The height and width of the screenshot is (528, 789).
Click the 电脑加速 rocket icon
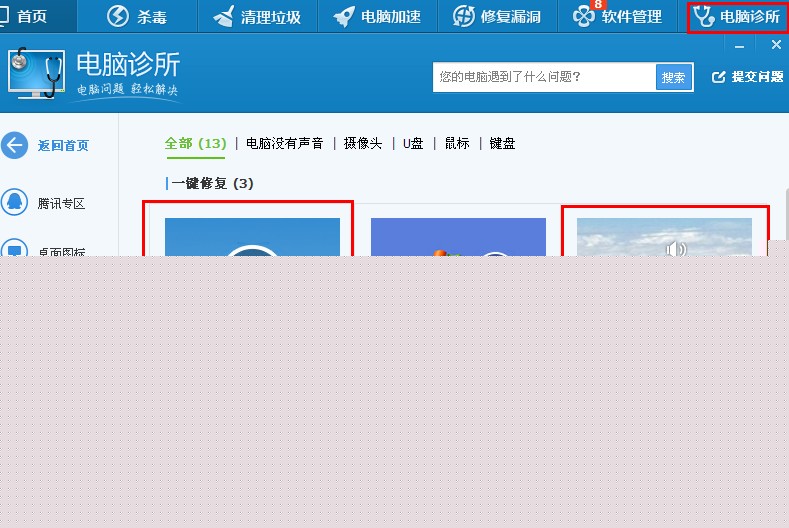tap(344, 16)
